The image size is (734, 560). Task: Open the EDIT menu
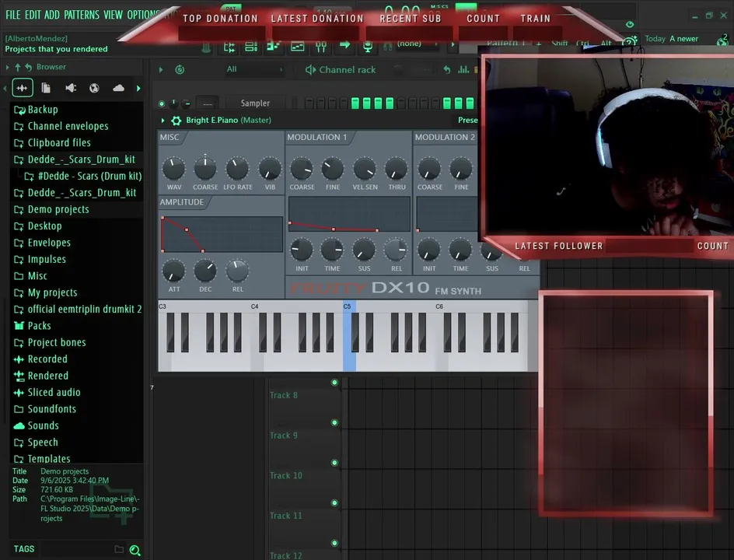(x=33, y=15)
